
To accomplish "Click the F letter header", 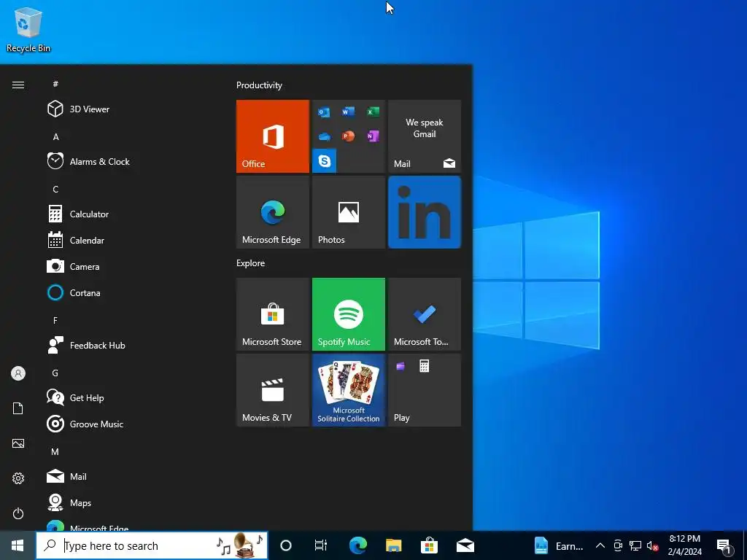I will (55, 321).
